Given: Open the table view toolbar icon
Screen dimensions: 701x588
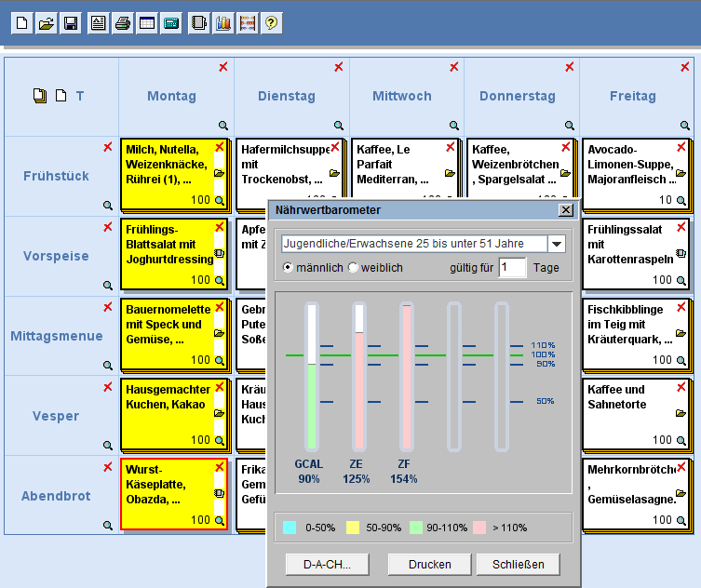Looking at the screenshot, I should [146, 23].
